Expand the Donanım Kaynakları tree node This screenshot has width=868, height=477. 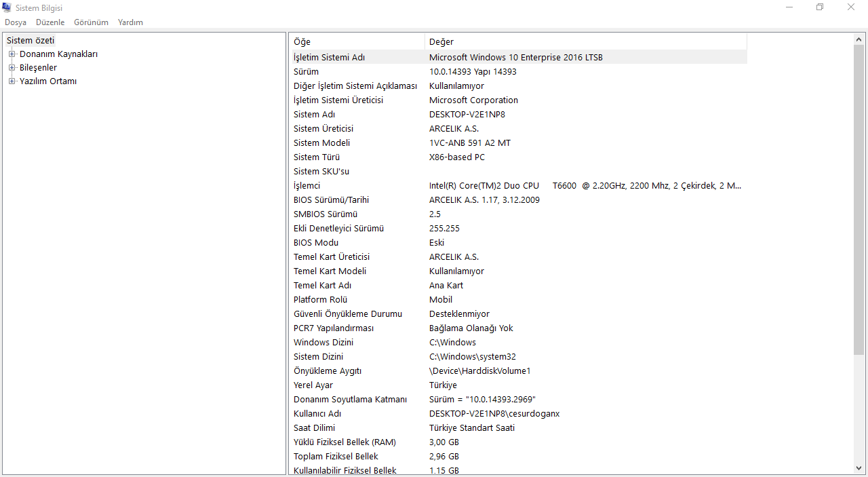(12, 54)
